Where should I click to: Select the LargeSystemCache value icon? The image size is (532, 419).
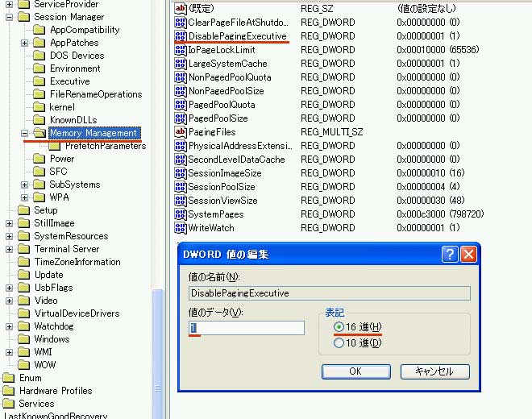[x=181, y=64]
